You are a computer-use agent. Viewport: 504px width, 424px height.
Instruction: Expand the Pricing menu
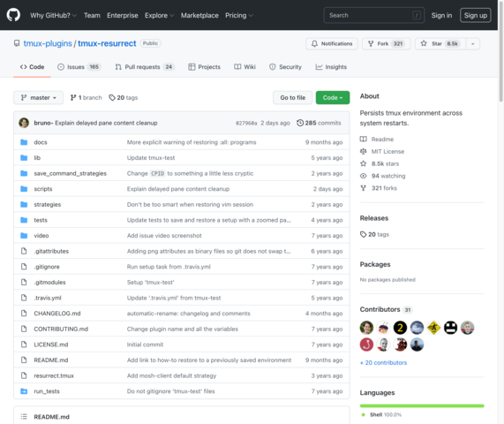239,15
